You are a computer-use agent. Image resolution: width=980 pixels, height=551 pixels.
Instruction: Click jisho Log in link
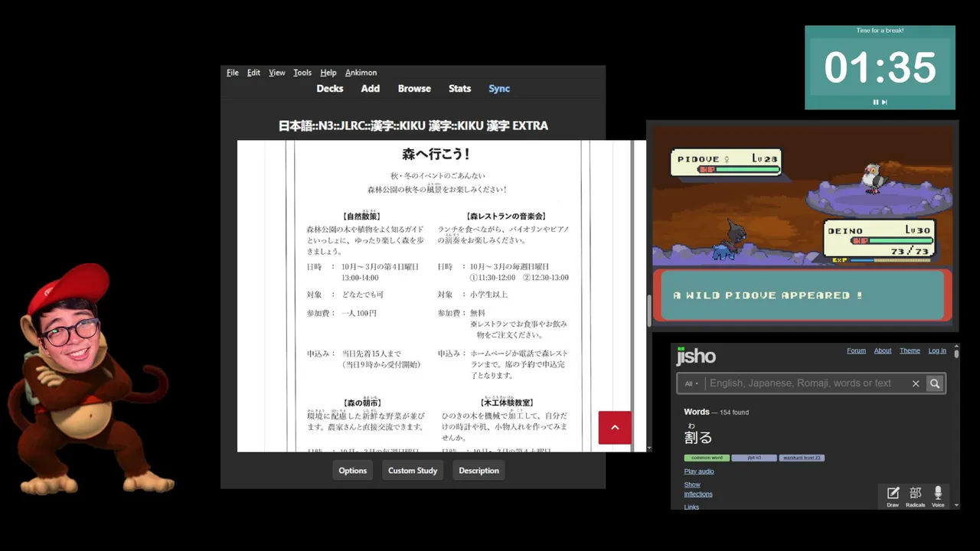937,350
